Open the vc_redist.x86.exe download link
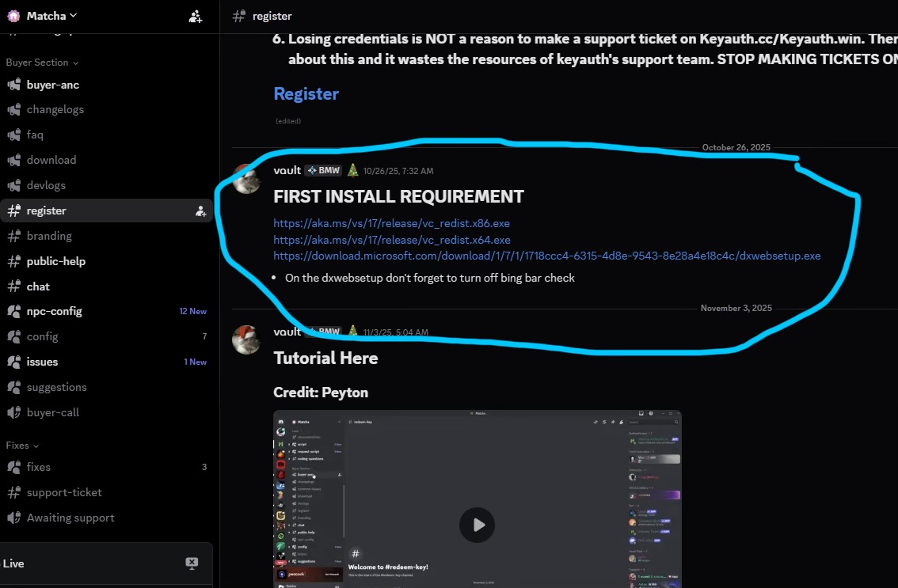This screenshot has height=588, width=898. point(391,223)
